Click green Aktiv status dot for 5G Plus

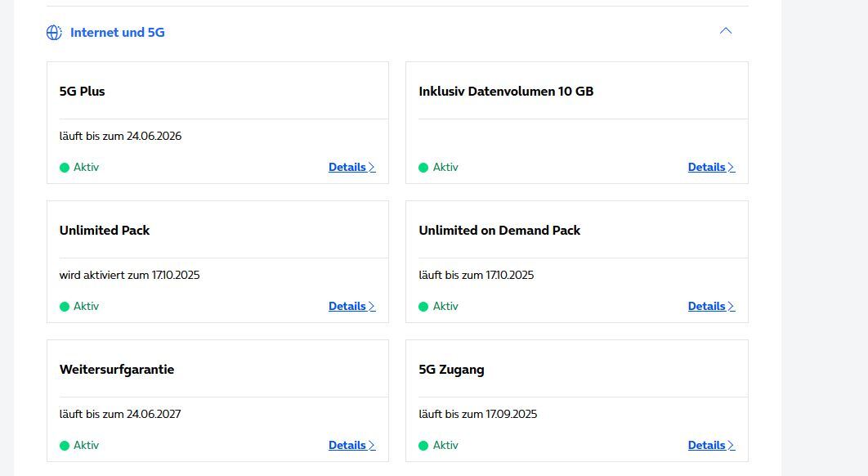tap(65, 168)
